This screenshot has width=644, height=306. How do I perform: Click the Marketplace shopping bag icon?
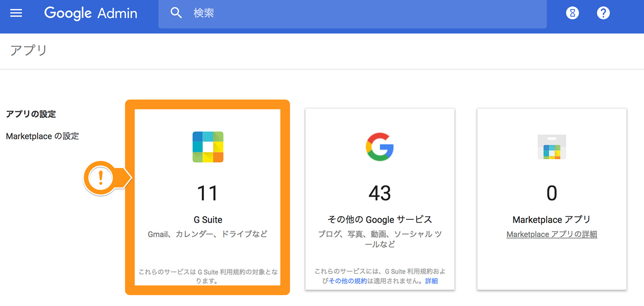coord(552,147)
